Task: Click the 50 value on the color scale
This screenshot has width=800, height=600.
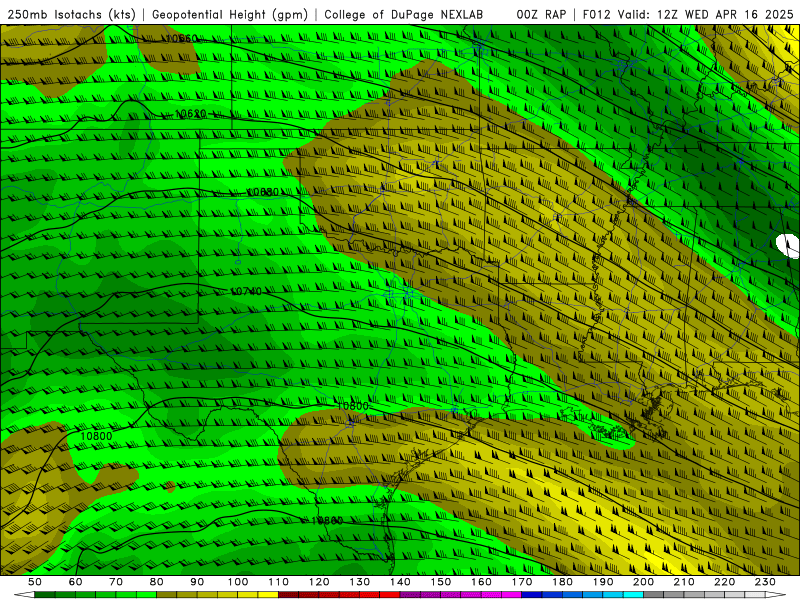Action: [35, 582]
